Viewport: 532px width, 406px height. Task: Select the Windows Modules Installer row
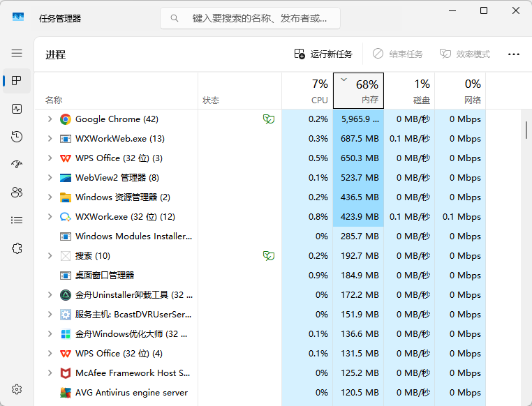pyautogui.click(x=260, y=236)
